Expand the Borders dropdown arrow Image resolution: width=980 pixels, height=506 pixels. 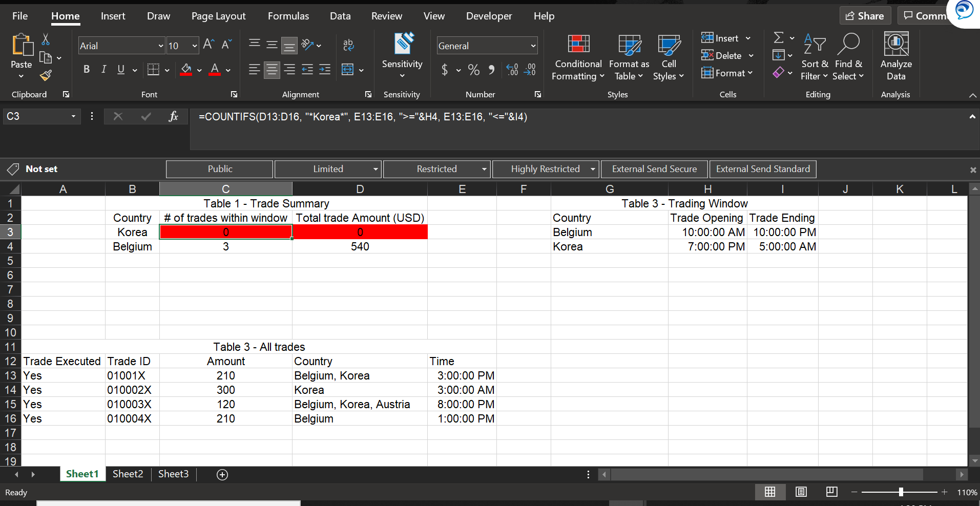point(167,70)
